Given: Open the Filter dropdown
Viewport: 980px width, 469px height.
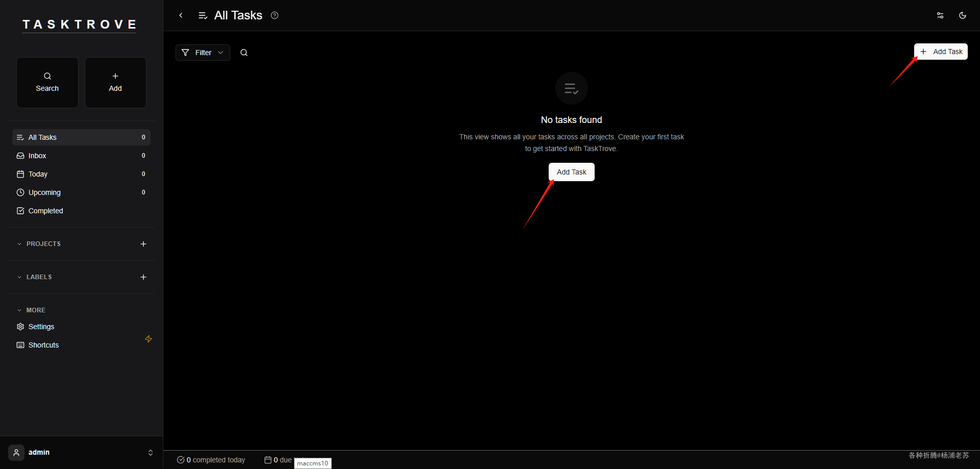Looking at the screenshot, I should [x=203, y=53].
